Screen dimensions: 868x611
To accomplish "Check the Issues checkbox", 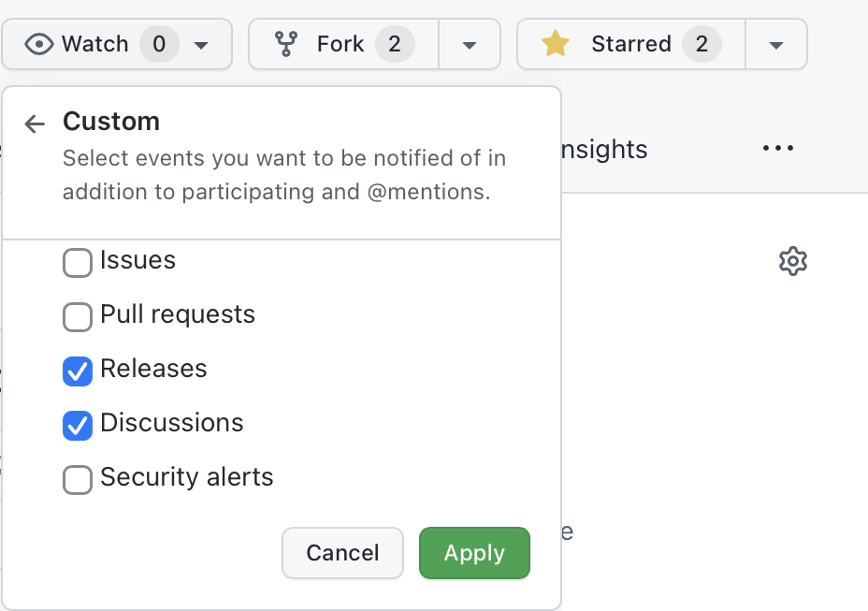I will [x=78, y=263].
